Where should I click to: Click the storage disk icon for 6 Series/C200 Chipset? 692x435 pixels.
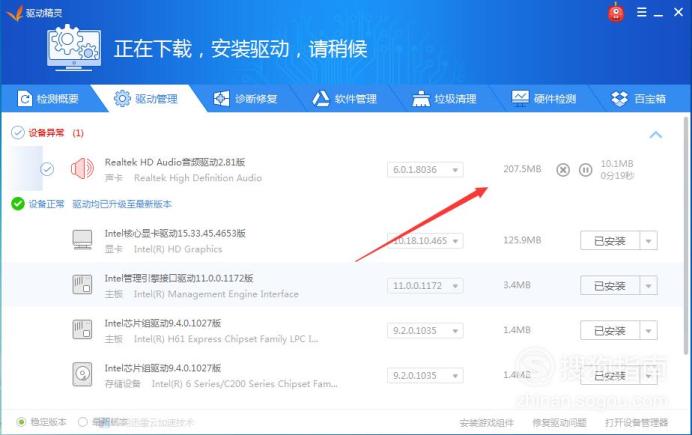(83, 375)
